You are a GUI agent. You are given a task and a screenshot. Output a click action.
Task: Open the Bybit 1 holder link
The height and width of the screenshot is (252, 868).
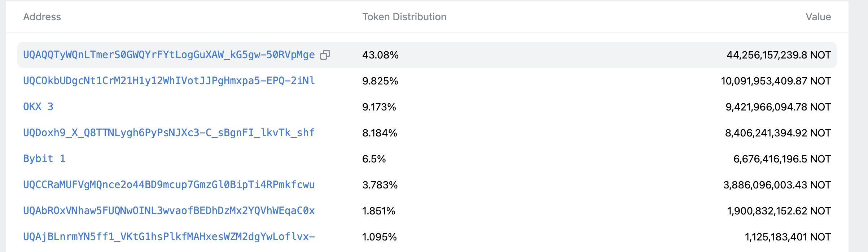pyautogui.click(x=44, y=159)
